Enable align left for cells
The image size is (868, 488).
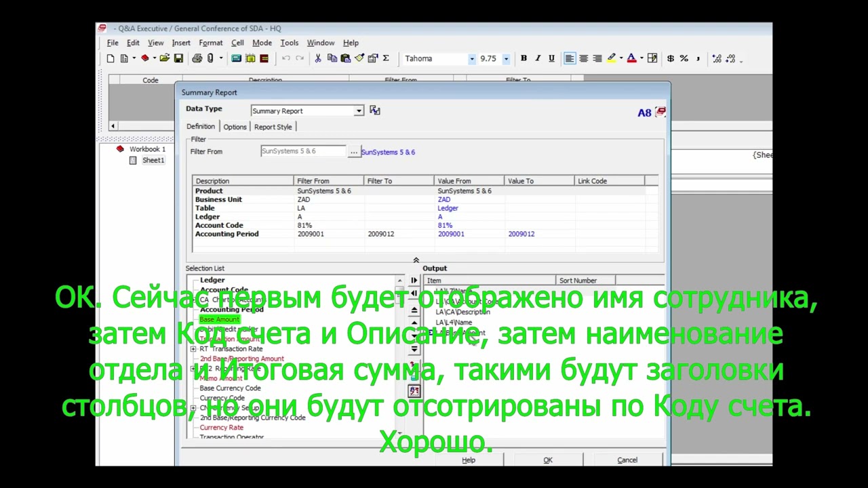(570, 58)
